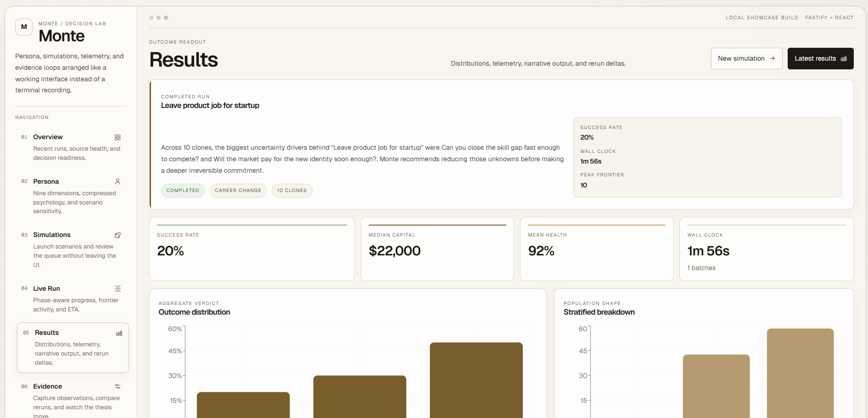Click the Simulations rocket icon

[x=118, y=235]
